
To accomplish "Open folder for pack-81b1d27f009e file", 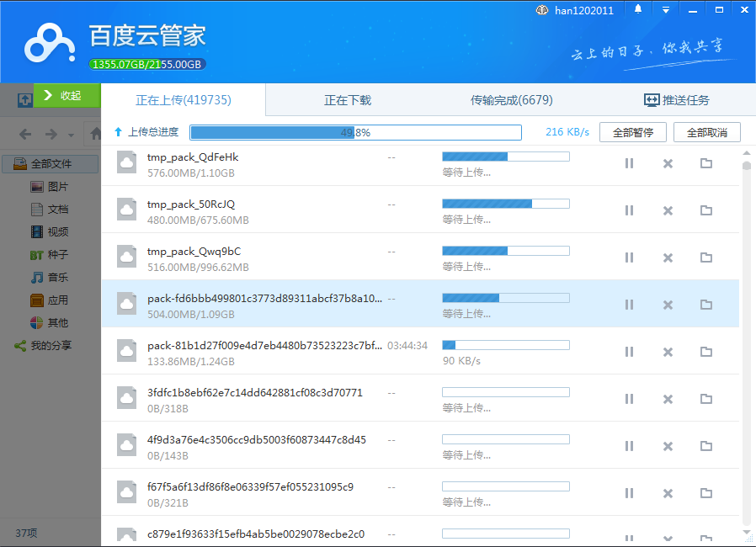I will pos(706,352).
